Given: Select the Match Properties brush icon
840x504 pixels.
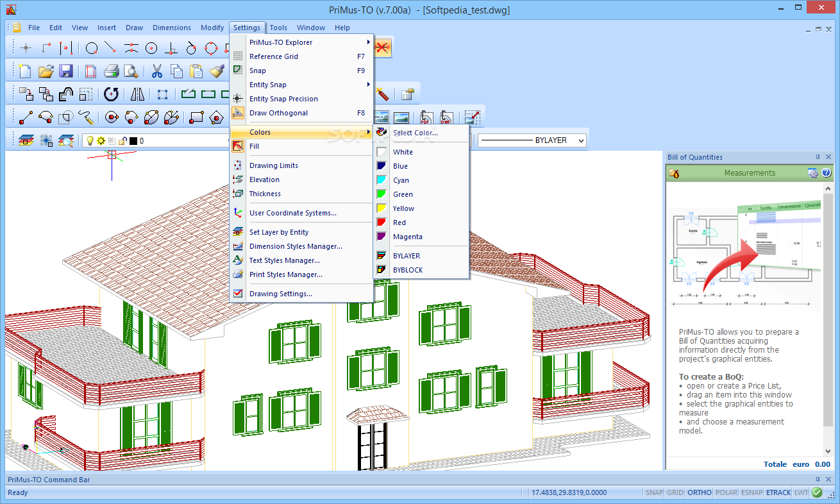Looking at the screenshot, I should coord(217,71).
